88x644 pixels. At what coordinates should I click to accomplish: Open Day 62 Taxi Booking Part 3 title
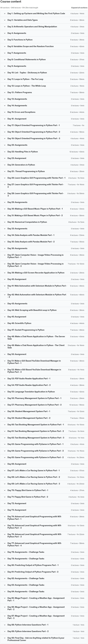36,438
